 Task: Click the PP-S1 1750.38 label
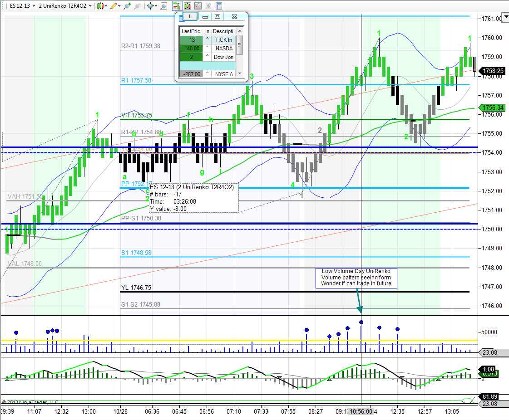[141, 218]
